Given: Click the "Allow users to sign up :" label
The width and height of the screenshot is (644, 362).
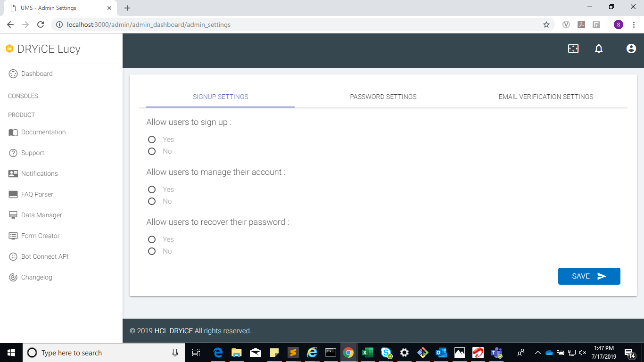Looking at the screenshot, I should 189,122.
